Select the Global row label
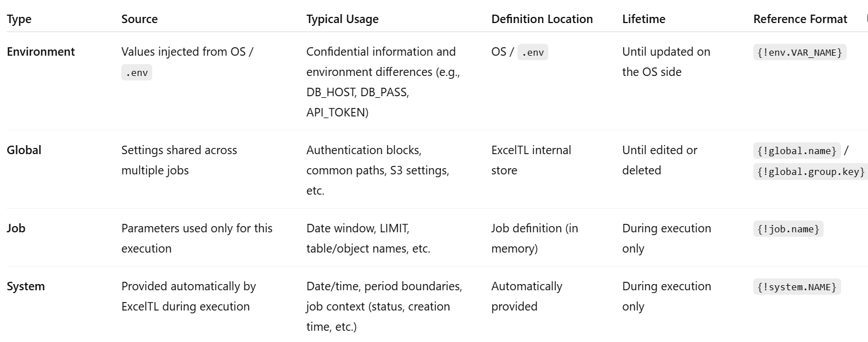The width and height of the screenshot is (868, 342). pyautogui.click(x=24, y=150)
